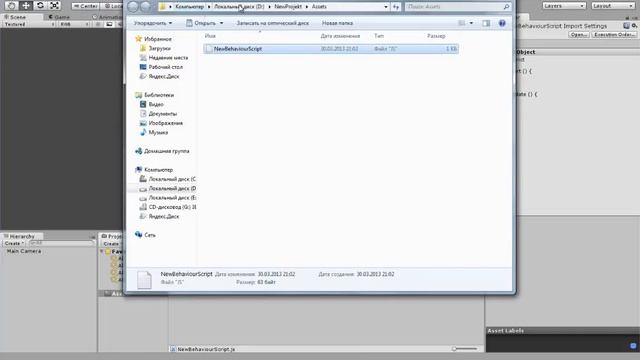Click the Explorer Forward navigation button
This screenshot has width=640, height=360.
pos(145,7)
